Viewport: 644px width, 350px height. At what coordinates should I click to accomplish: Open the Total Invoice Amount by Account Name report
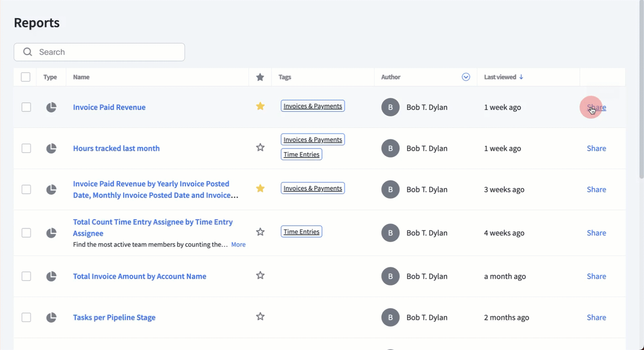(139, 276)
